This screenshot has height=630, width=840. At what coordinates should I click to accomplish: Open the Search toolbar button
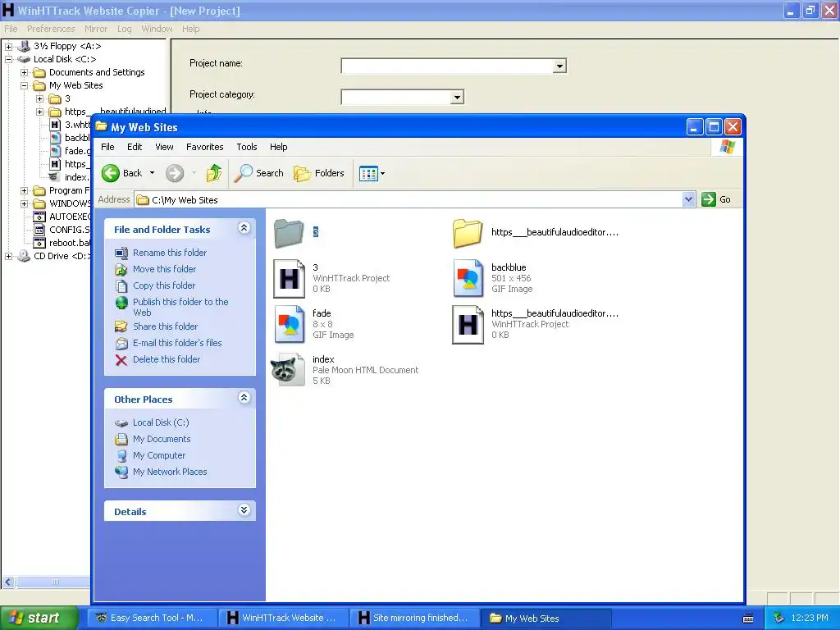coord(259,173)
